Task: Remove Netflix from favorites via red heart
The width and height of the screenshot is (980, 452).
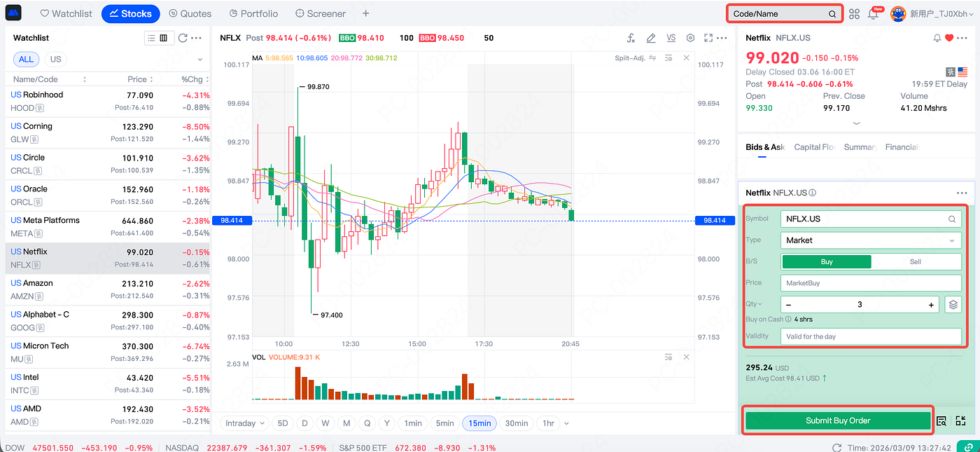Action: pyautogui.click(x=949, y=38)
